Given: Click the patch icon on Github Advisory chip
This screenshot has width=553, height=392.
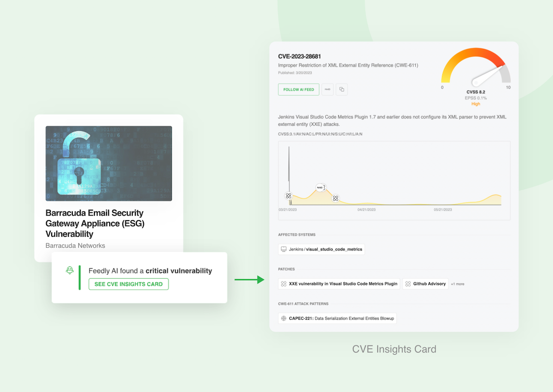Looking at the screenshot, I should pos(407,284).
